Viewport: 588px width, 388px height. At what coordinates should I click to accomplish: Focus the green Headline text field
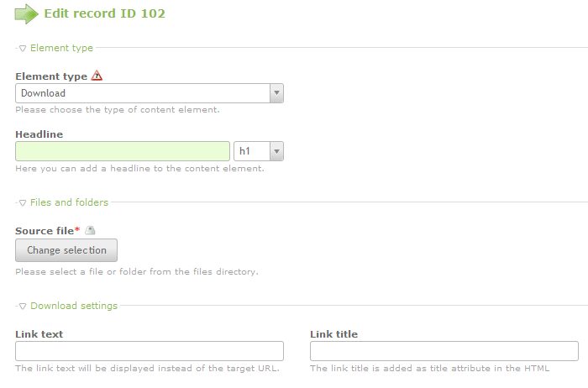[123, 151]
